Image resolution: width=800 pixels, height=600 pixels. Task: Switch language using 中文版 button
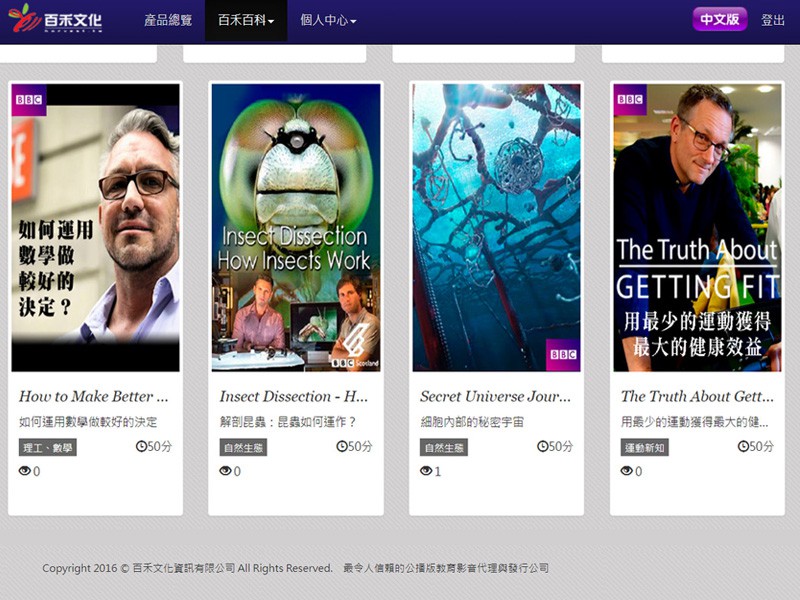coord(720,20)
